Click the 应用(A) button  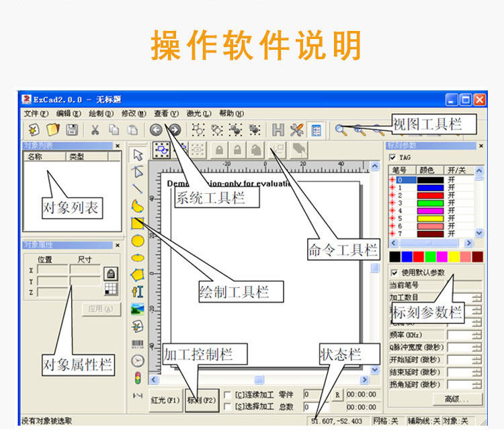[x=101, y=309]
